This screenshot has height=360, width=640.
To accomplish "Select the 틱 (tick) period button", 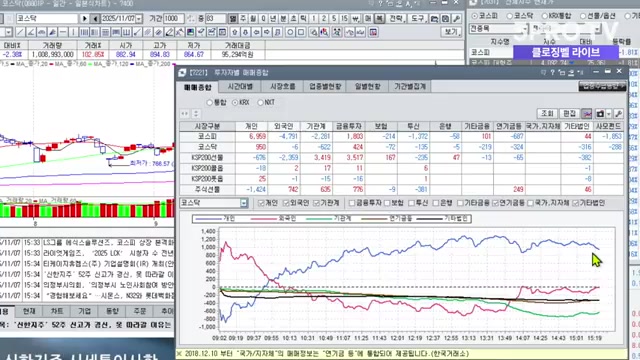I will (x=303, y=18).
